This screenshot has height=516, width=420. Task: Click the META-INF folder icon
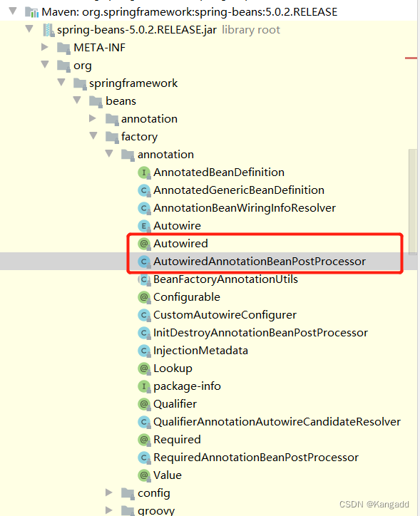click(x=63, y=48)
